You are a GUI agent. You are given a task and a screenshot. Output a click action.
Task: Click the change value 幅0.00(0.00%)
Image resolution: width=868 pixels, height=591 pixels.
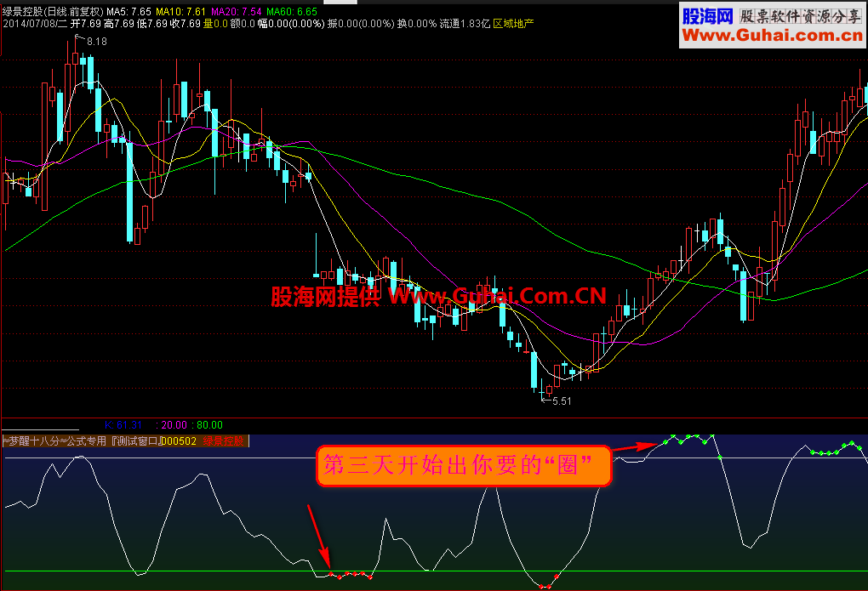point(291,24)
